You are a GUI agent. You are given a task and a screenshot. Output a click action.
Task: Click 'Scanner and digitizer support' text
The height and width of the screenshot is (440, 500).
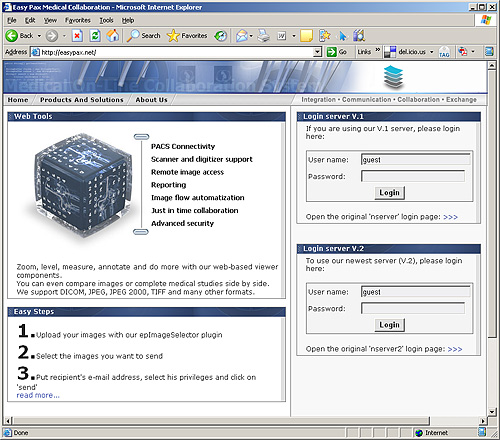click(x=202, y=159)
